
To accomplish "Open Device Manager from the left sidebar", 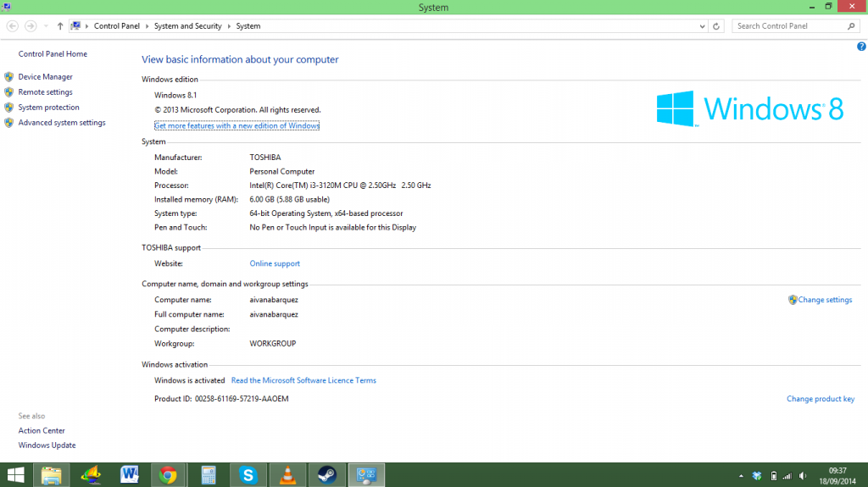I will tap(45, 77).
